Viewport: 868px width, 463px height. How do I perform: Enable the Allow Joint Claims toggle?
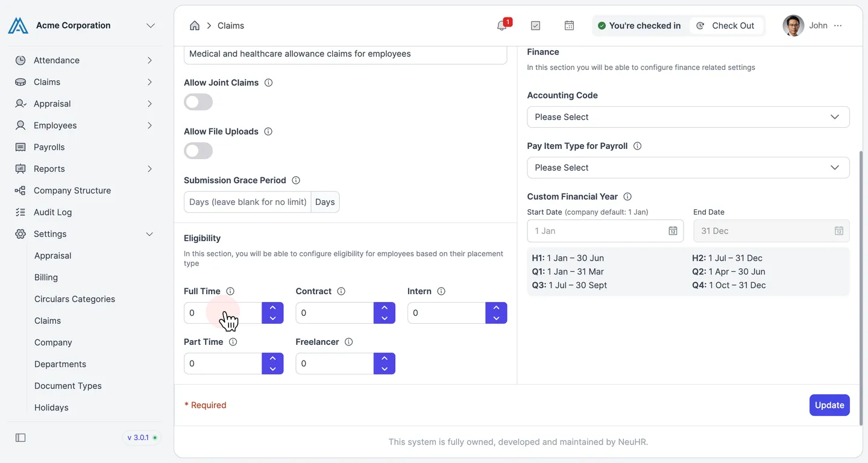198,102
